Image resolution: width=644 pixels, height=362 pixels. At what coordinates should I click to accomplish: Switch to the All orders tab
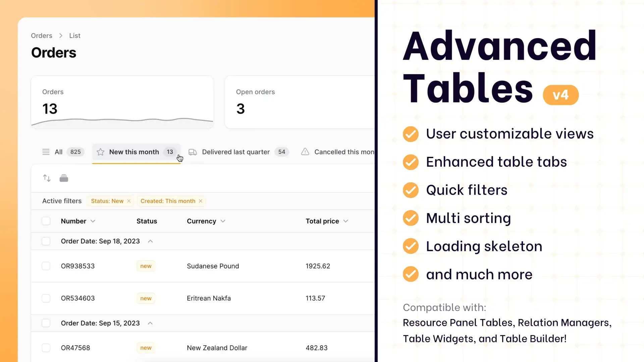[59, 152]
